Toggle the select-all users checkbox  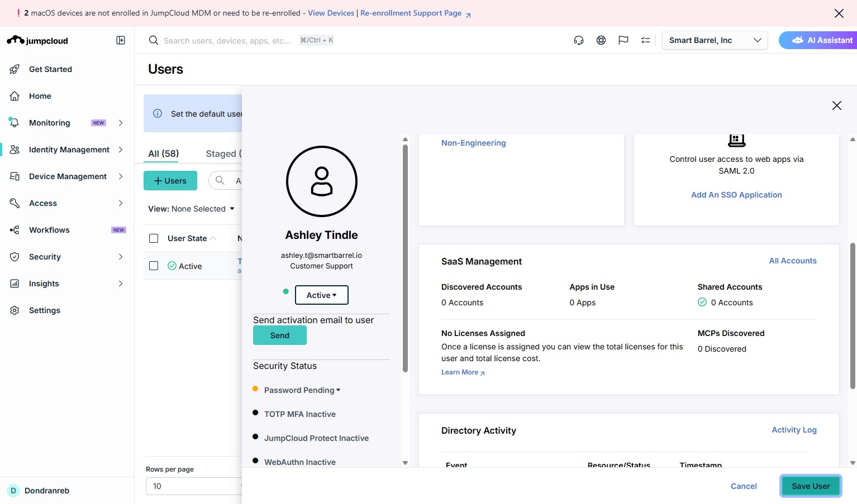point(154,238)
